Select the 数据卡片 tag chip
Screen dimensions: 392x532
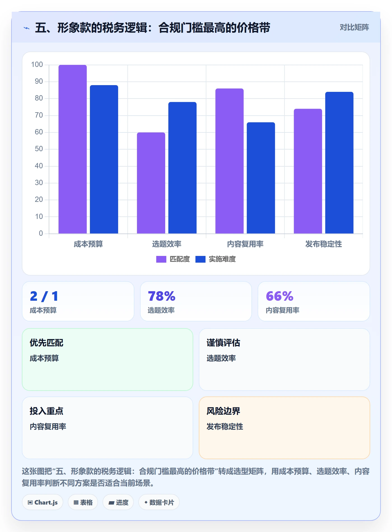[159, 502]
